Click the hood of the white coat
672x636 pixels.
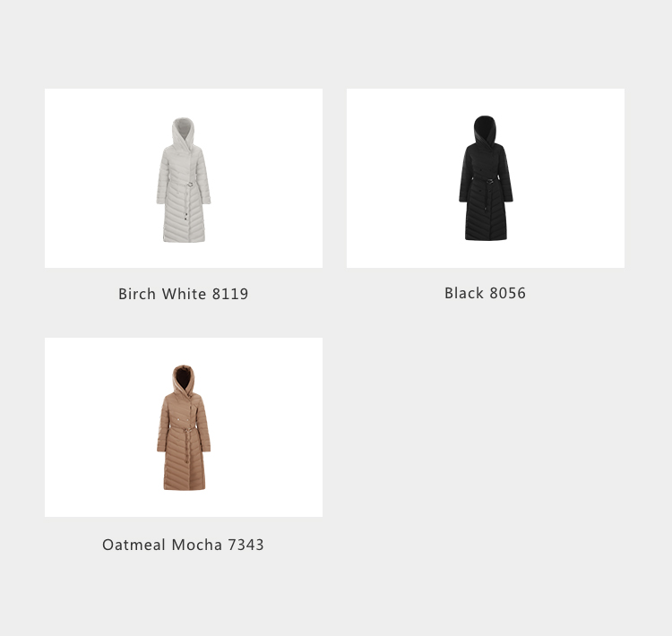184,132
